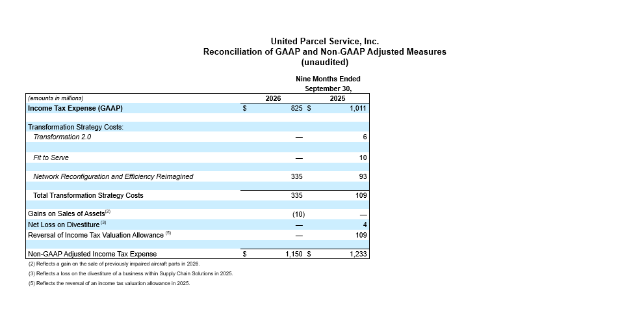Select the 'Fit to Serve' row label

pyautogui.click(x=51, y=158)
